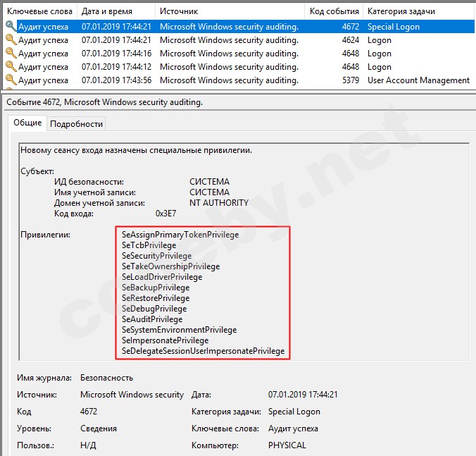Viewport: 476px width, 456px height.
Task: Click key icon of selected event 4672 row
Action: tap(11, 27)
